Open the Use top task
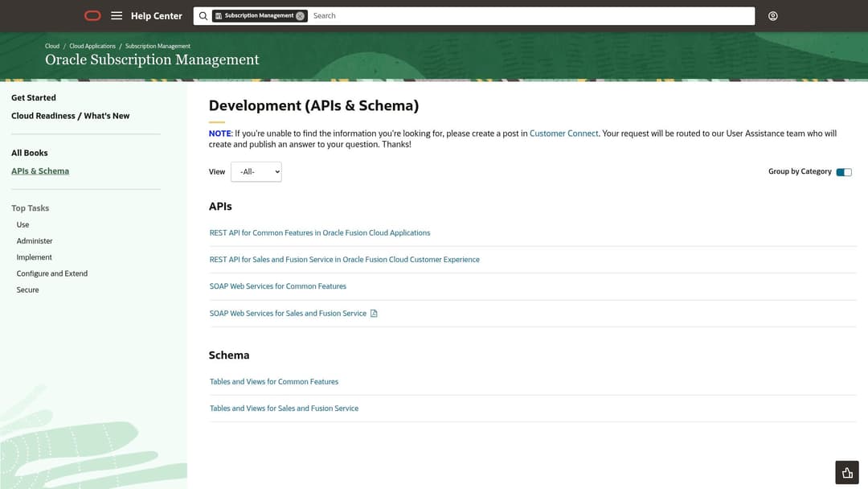This screenshot has height=489, width=868. pyautogui.click(x=23, y=225)
